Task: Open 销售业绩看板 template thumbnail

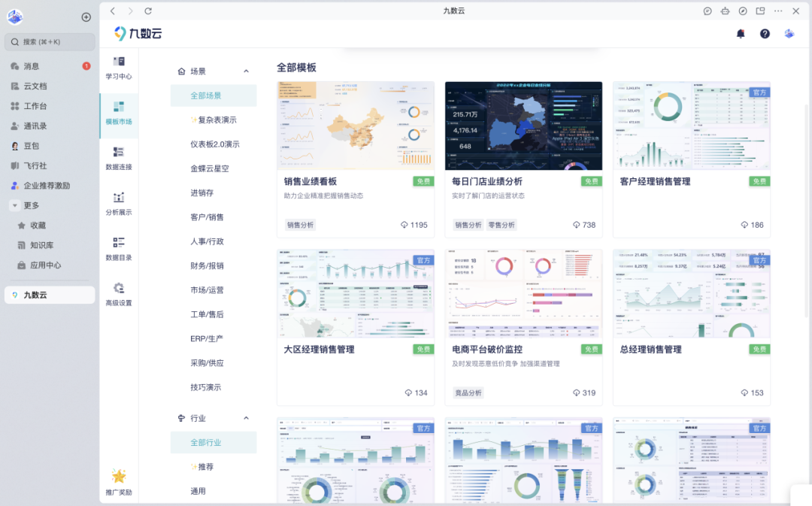Action: pos(356,126)
